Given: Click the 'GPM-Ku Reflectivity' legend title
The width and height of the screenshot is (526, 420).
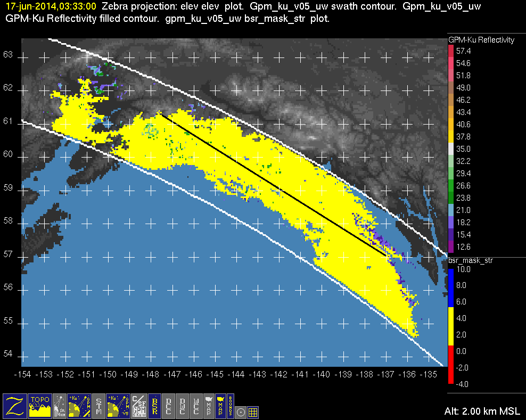Looking at the screenshot, I should tap(481, 40).
